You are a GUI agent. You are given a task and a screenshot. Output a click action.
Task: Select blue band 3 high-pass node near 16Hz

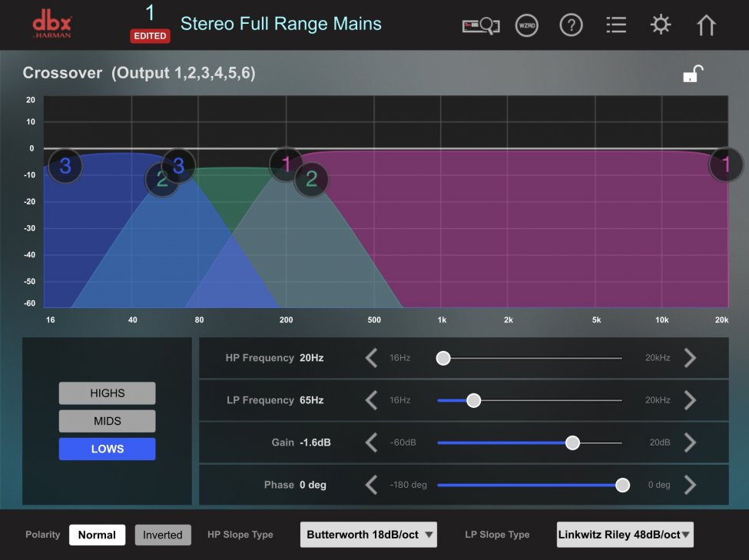point(65,166)
